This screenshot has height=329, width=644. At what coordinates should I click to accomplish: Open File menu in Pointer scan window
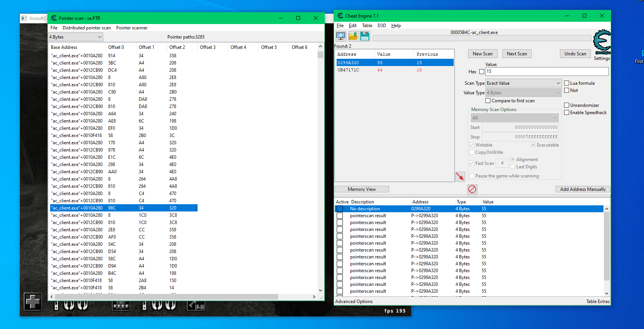point(54,28)
